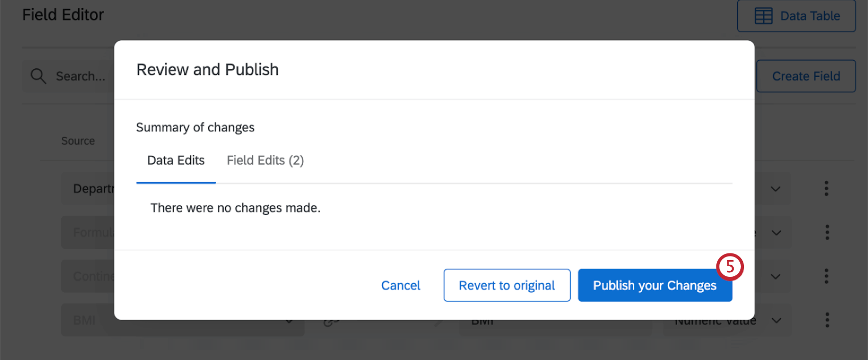Click the search magnifier icon
Viewport: 868px width, 360px height.
(x=38, y=76)
